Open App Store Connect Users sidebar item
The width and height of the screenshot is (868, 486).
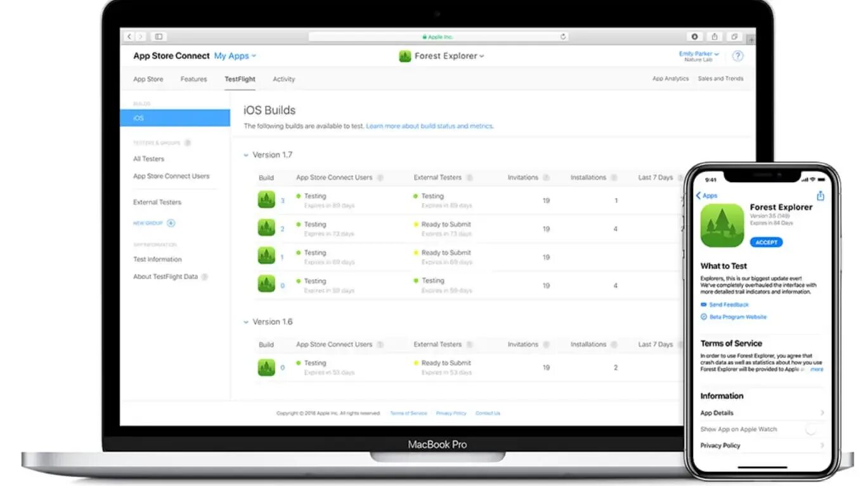[x=171, y=176]
